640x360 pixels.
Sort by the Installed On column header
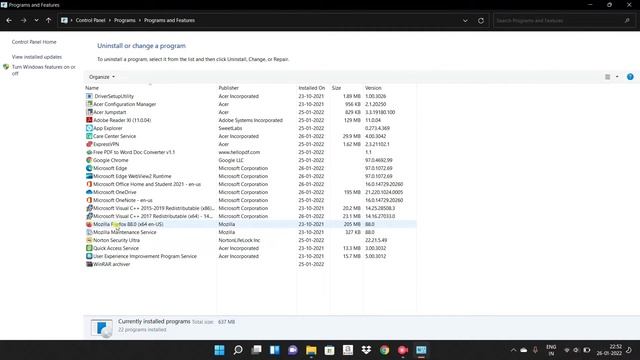311,88
